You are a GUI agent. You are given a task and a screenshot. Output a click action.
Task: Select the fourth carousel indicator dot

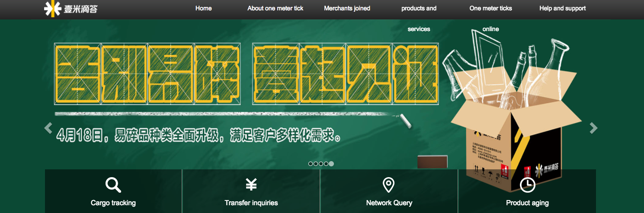326,164
